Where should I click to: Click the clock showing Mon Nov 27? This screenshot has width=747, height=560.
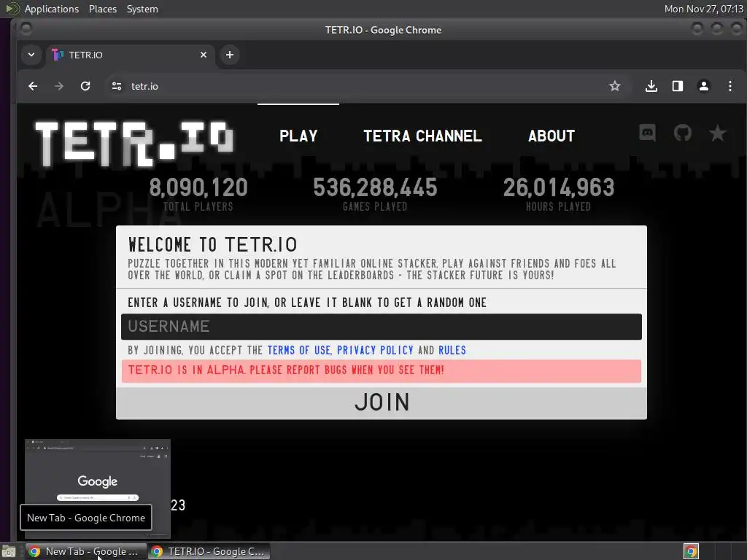click(704, 9)
